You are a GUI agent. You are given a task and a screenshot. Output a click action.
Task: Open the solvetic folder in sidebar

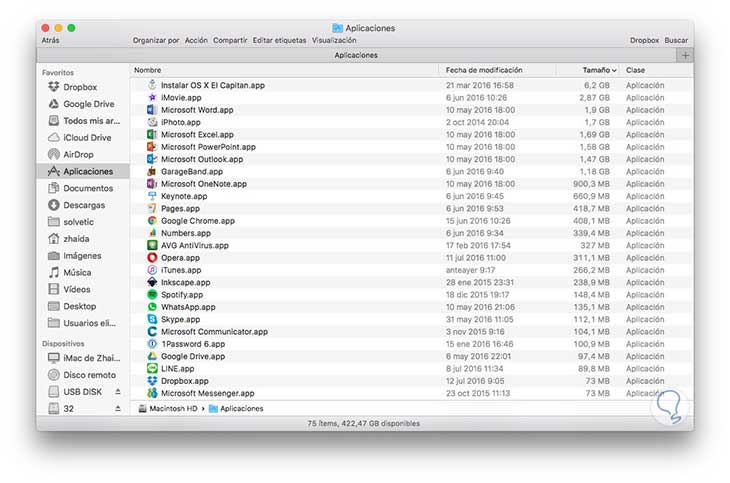[71, 222]
